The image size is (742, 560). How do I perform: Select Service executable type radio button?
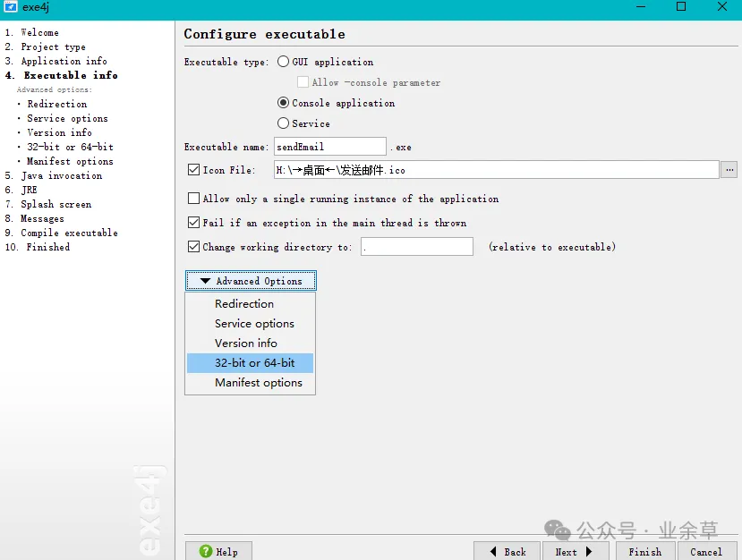pyautogui.click(x=283, y=123)
